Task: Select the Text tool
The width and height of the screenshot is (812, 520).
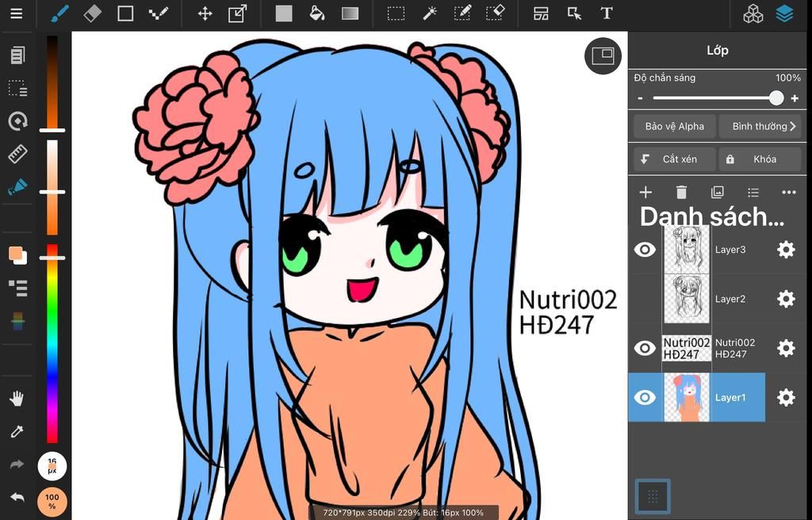Action: [x=607, y=13]
